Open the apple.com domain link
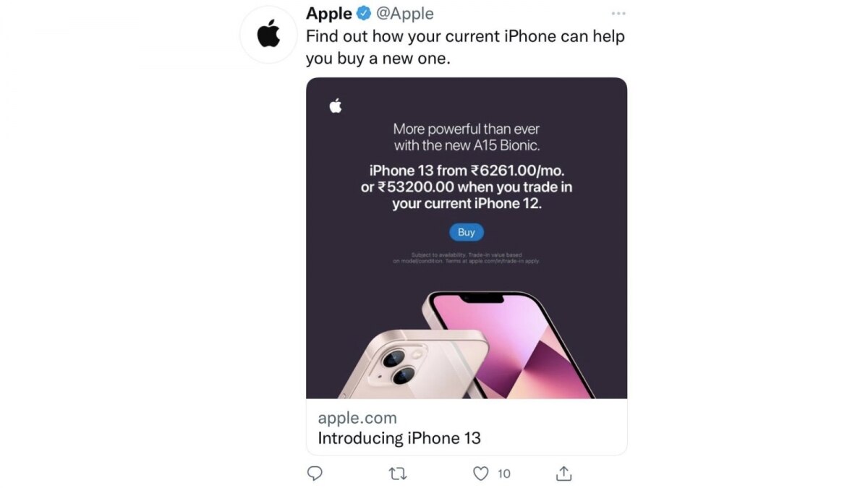This screenshot has width=868, height=488. coord(357,418)
